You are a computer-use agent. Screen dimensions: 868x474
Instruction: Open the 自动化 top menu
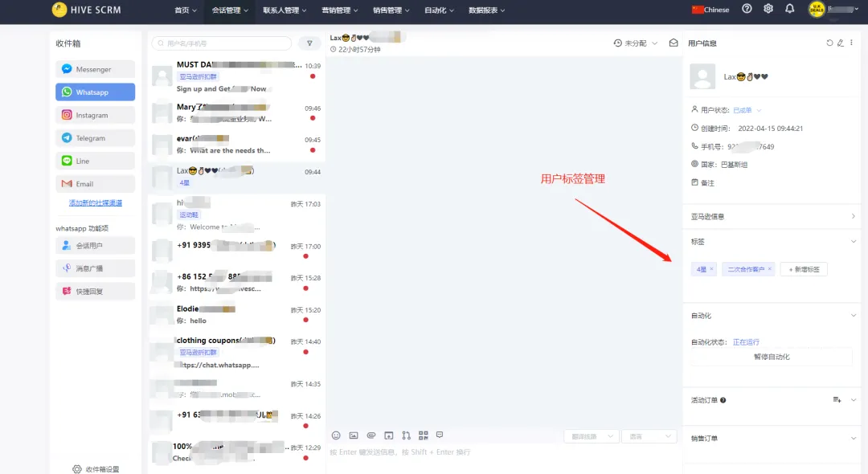tap(439, 10)
